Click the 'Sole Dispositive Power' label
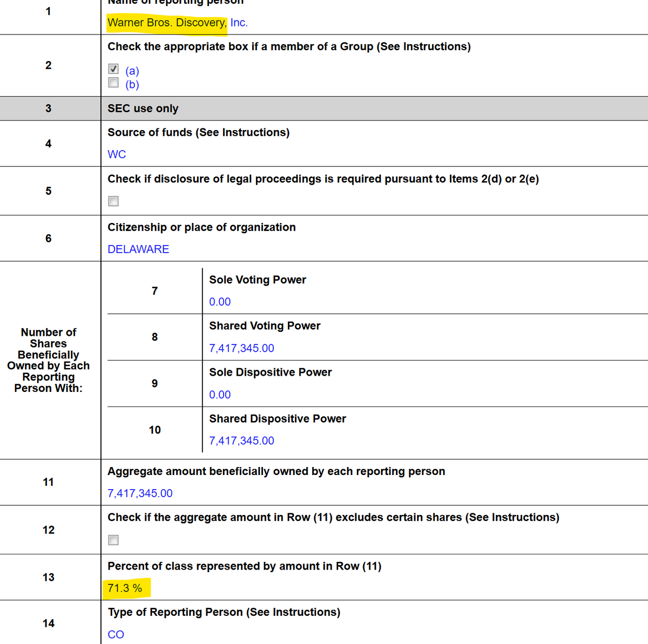Viewport: 648px width, 644px height. 271,372
